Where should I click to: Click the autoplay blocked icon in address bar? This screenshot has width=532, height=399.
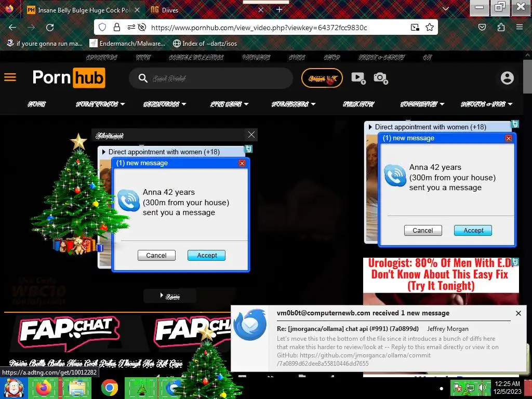pos(142,27)
